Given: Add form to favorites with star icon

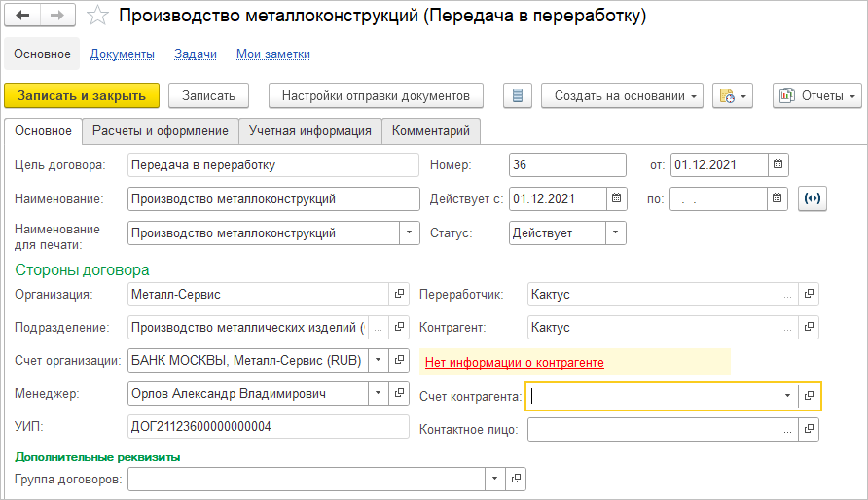Looking at the screenshot, I should (96, 17).
